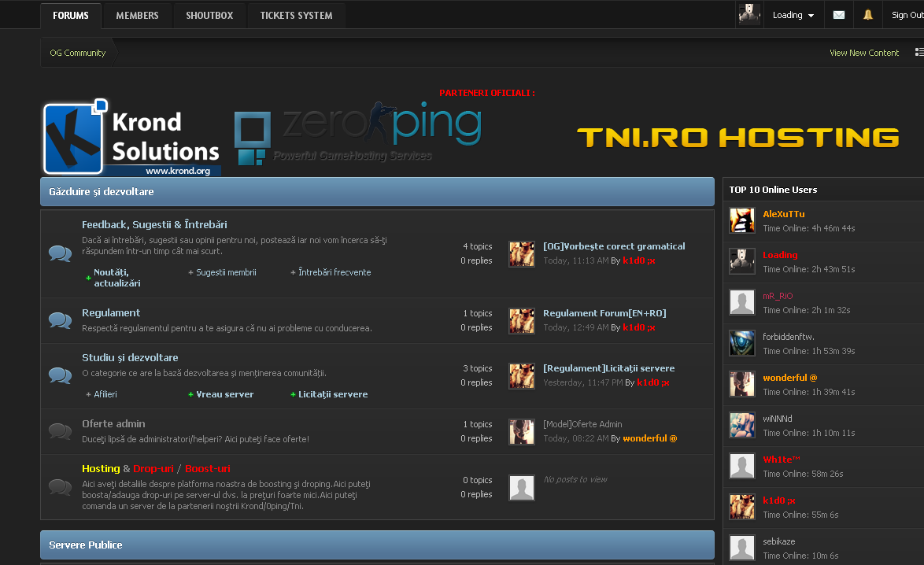The height and width of the screenshot is (565, 924).
Task: View wonderful @ avatar in Top 10 list
Action: point(742,384)
